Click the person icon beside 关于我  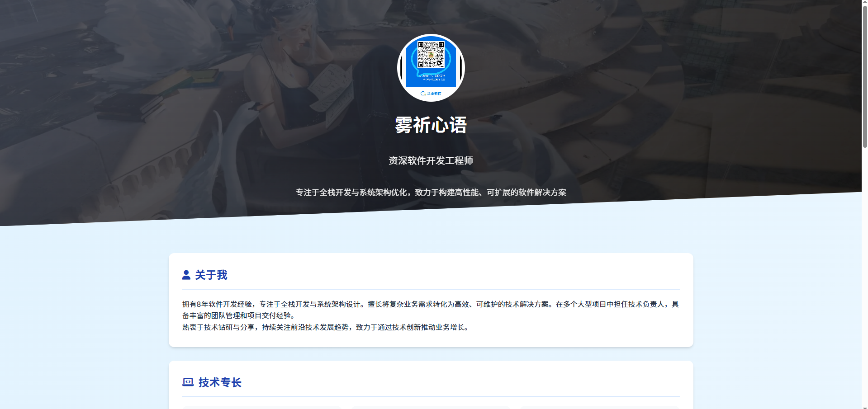click(186, 275)
